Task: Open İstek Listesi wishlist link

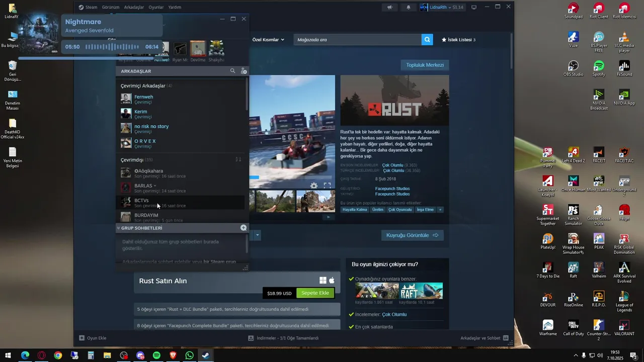Action: 458,40
